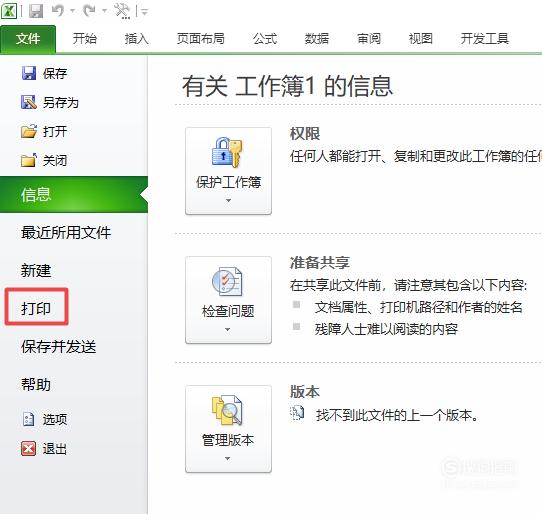542x514 pixels.
Task: Click the red 退出 X icon
Action: point(28,449)
